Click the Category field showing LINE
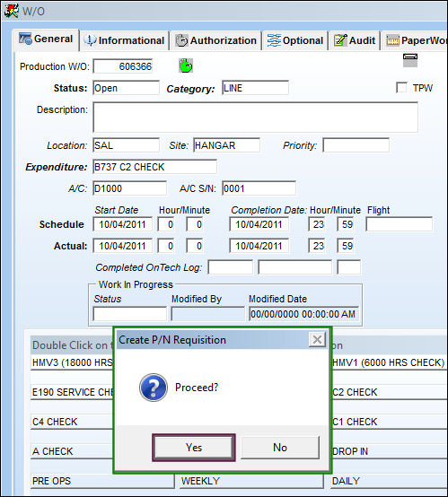448x497 pixels. point(255,88)
